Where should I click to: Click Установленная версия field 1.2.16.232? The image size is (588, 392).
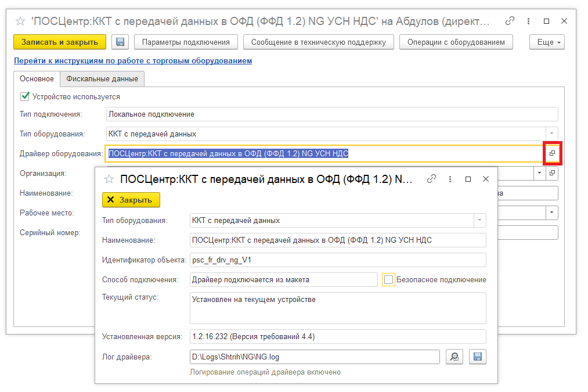click(x=338, y=336)
